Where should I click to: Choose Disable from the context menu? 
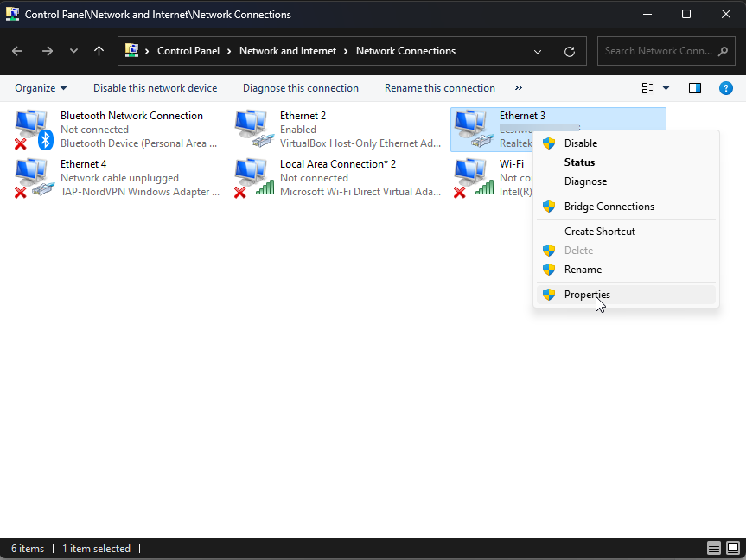point(626,143)
